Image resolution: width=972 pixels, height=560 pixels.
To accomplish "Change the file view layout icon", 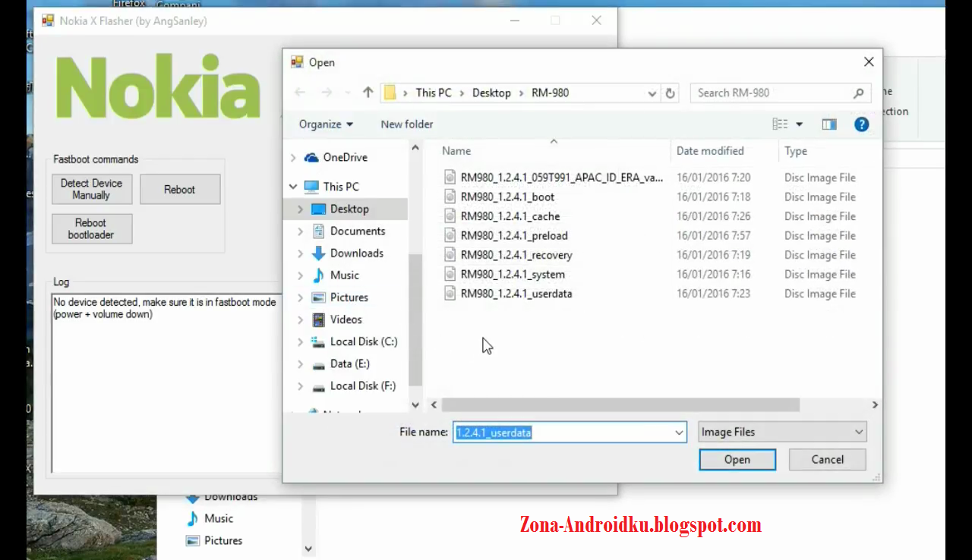I will (780, 124).
